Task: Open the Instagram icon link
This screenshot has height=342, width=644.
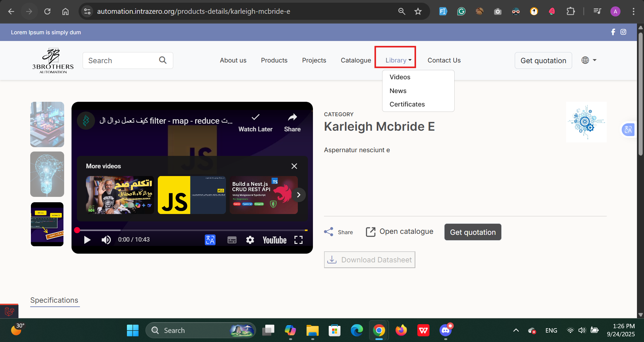Action: (623, 32)
